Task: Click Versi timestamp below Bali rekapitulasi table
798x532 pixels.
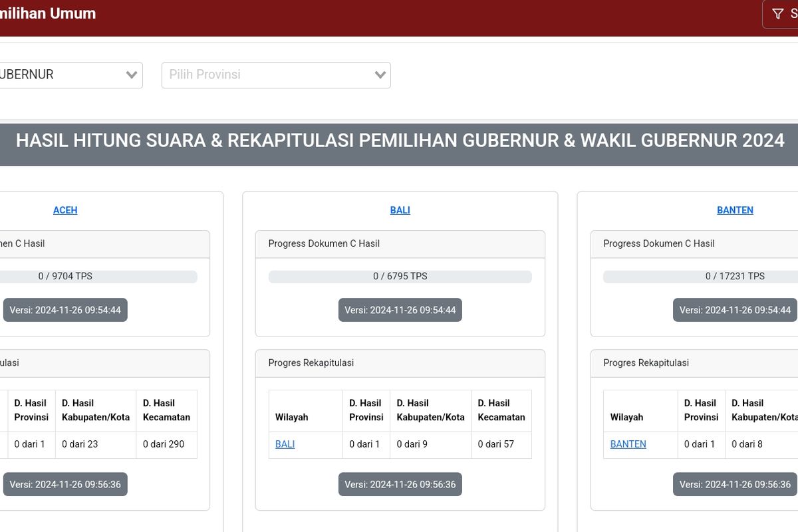Action: pos(400,484)
